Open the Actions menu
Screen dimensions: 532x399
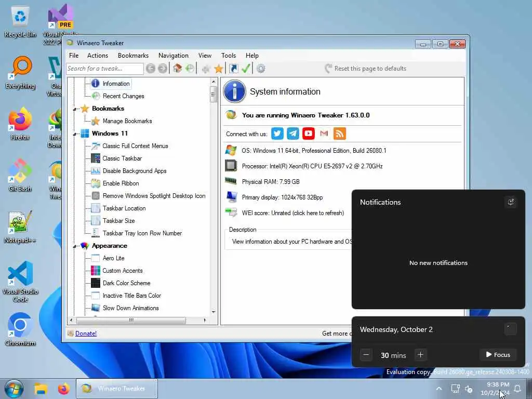pos(97,56)
